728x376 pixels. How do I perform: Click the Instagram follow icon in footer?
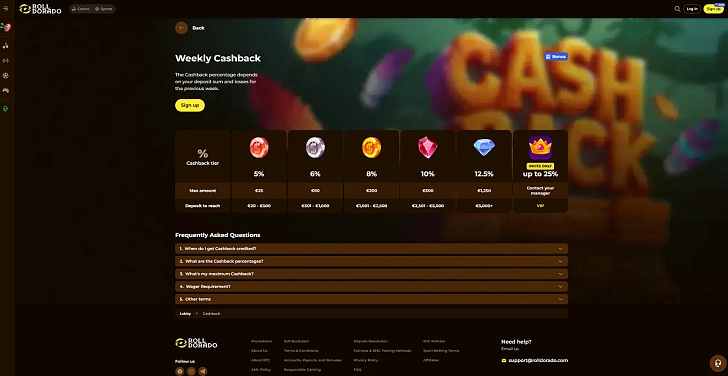(x=191, y=371)
